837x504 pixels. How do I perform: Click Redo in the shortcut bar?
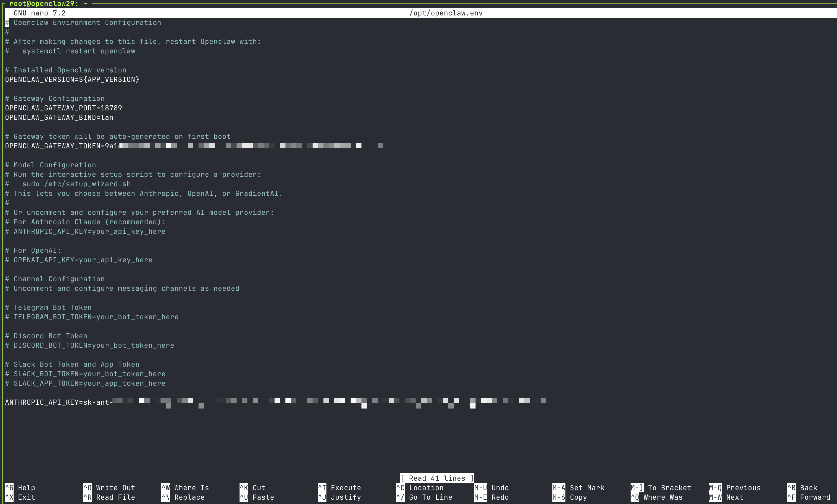[500, 497]
